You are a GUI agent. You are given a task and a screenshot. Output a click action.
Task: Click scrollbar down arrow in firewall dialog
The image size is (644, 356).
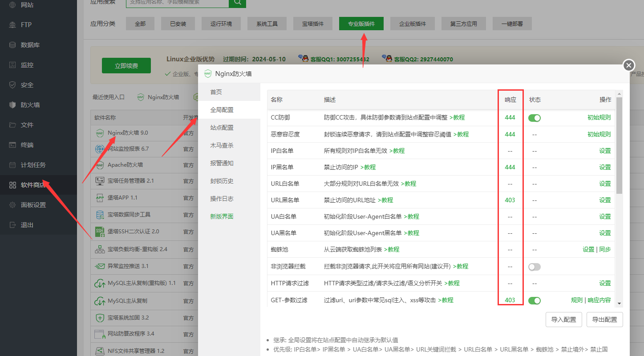619,303
